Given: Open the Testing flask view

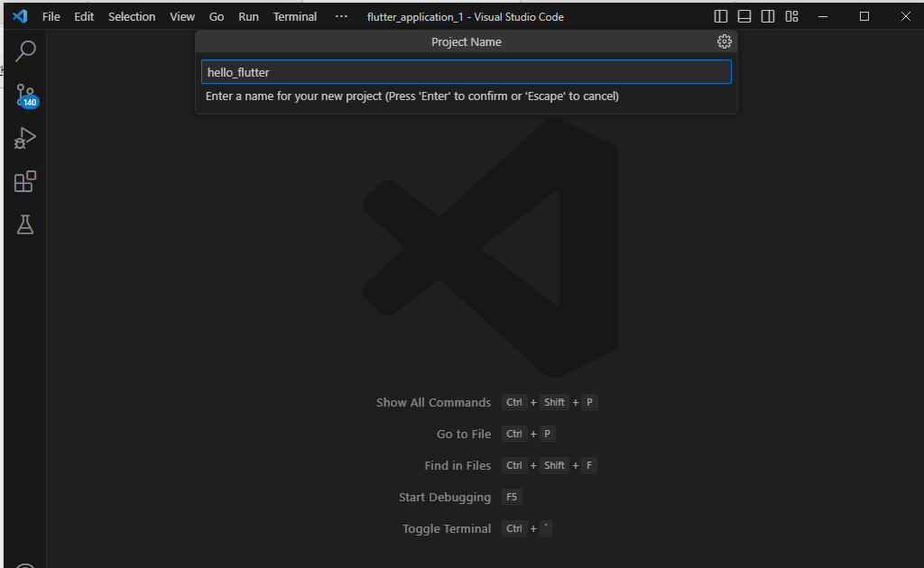Looking at the screenshot, I should click(x=25, y=224).
